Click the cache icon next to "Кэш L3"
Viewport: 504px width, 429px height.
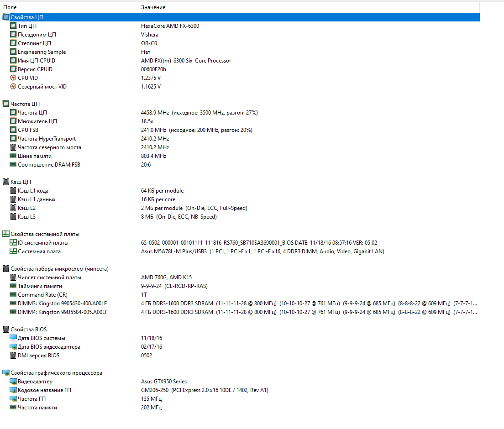click(13, 217)
